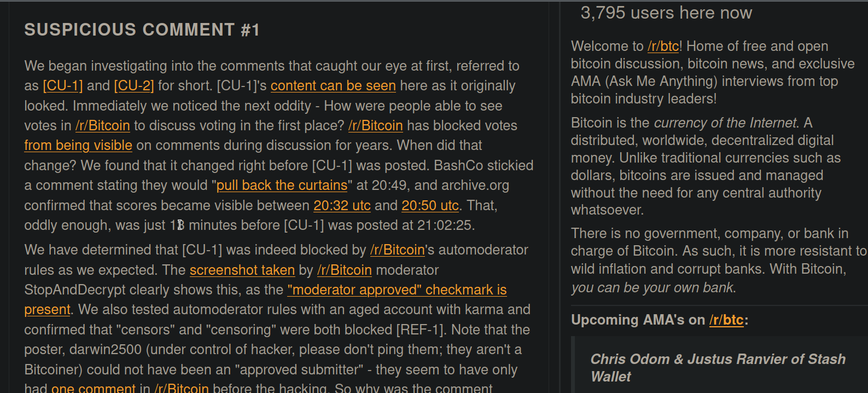Select the Chris Odom & Justus Ranvier AMA entry
This screenshot has height=393, width=868.
[718, 368]
